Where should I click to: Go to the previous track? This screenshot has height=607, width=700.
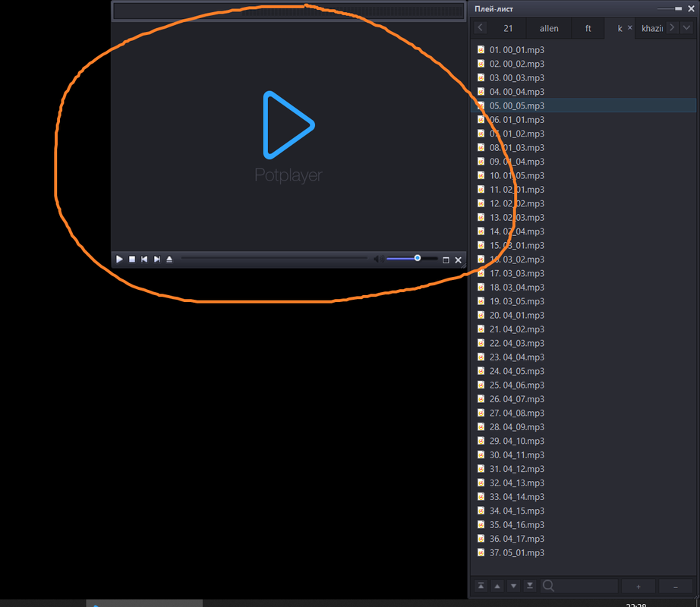coord(144,259)
